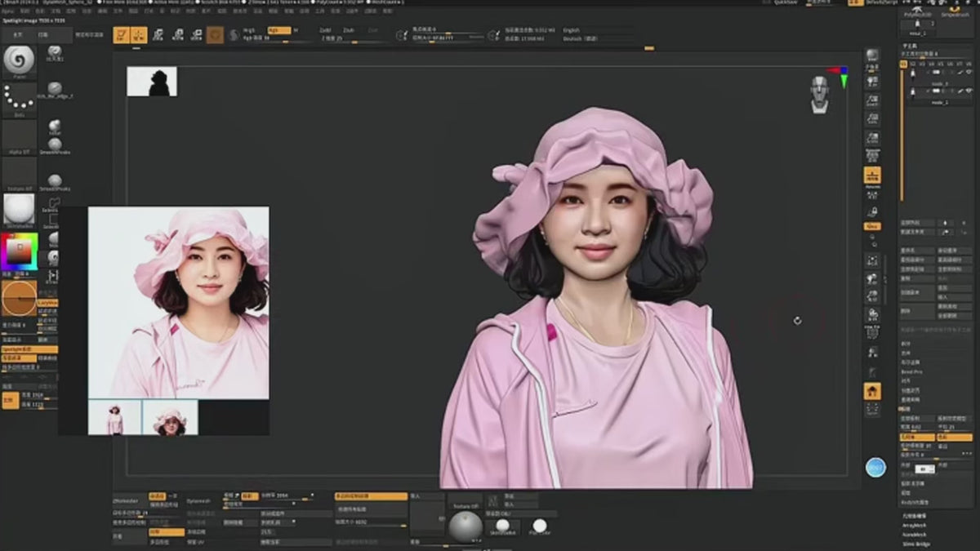980x551 pixels.
Task: Toggle the orange Floor grid button
Action: 872,176
